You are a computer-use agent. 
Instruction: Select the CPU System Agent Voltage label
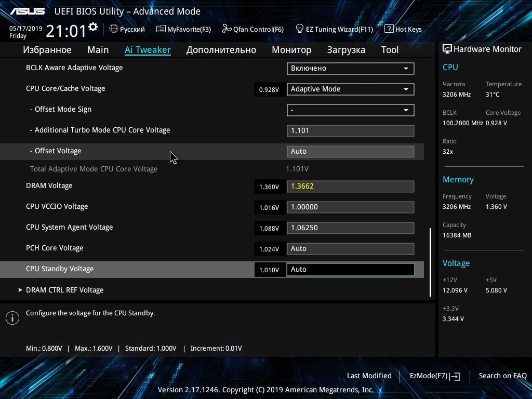click(70, 228)
